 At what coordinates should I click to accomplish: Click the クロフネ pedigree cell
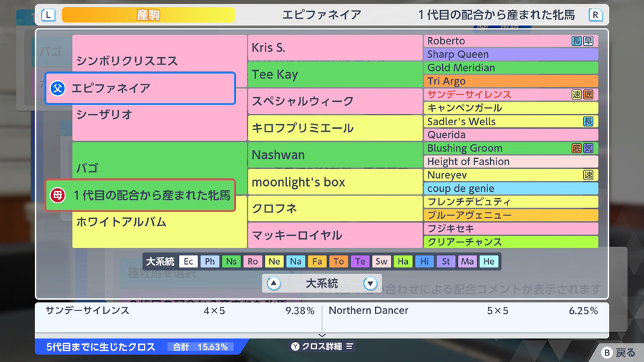335,208
